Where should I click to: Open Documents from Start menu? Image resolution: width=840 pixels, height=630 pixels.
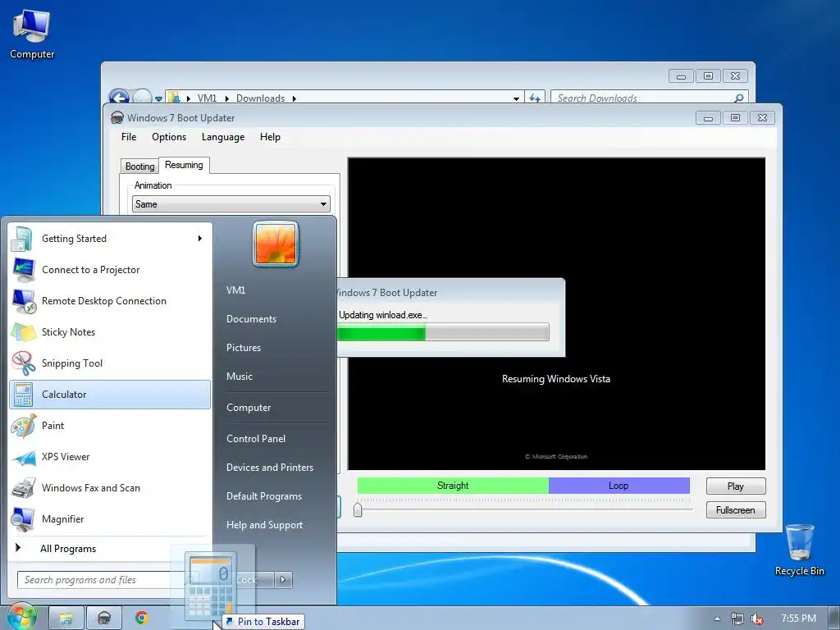click(251, 319)
